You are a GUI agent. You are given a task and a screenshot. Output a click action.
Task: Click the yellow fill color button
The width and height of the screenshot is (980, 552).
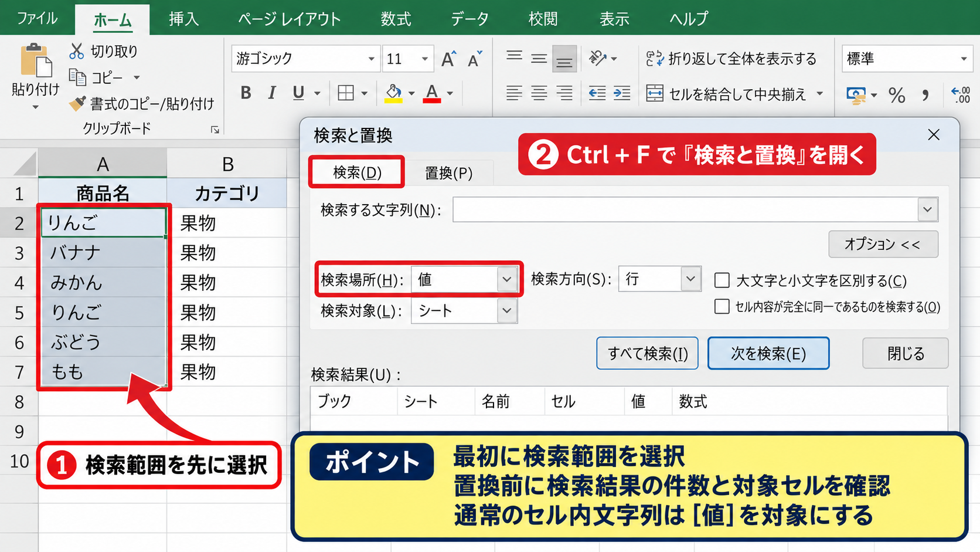pyautogui.click(x=393, y=93)
